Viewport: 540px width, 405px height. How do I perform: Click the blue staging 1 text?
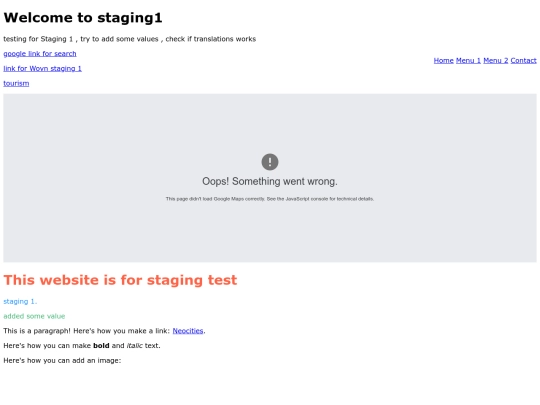pyautogui.click(x=20, y=301)
